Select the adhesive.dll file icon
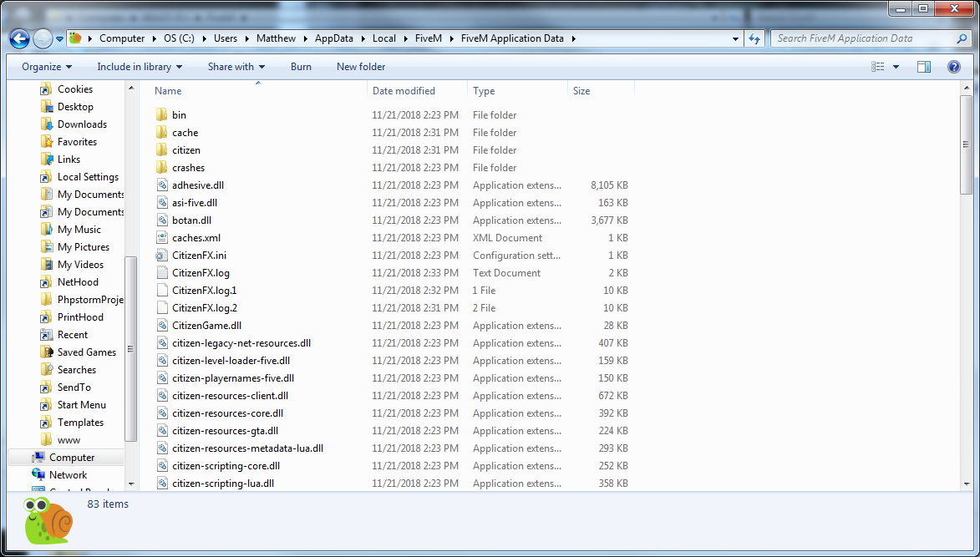The height and width of the screenshot is (557, 980). click(x=162, y=185)
